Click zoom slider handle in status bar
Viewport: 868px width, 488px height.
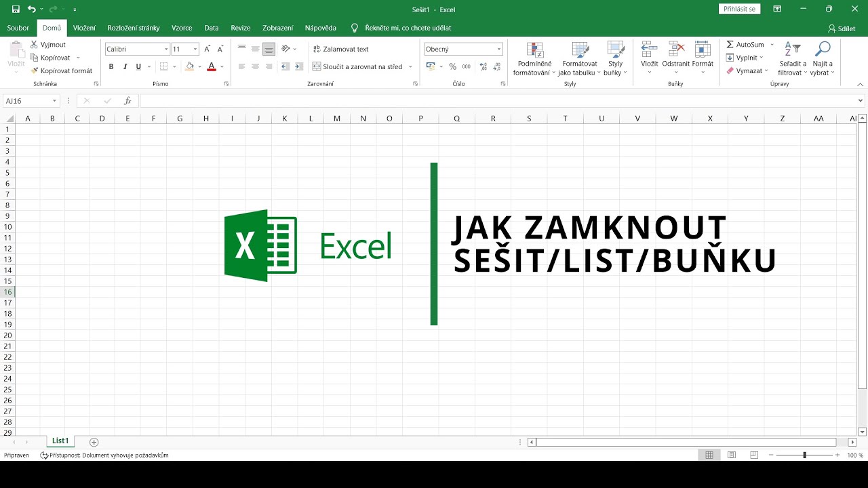click(x=804, y=455)
